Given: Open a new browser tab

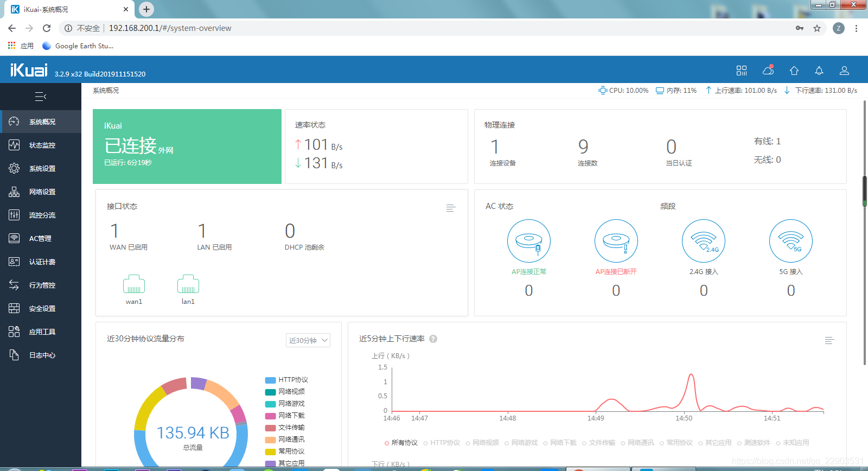Looking at the screenshot, I should (146, 9).
